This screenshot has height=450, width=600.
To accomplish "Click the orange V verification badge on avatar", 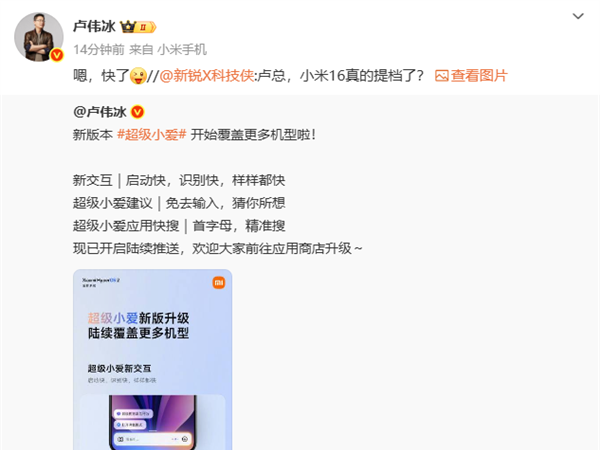I will pyautogui.click(x=57, y=55).
